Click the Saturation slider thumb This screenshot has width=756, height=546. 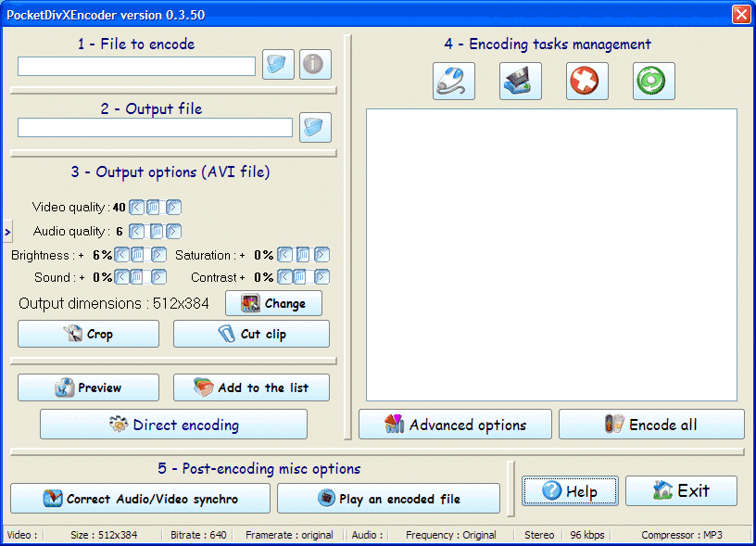tap(304, 255)
